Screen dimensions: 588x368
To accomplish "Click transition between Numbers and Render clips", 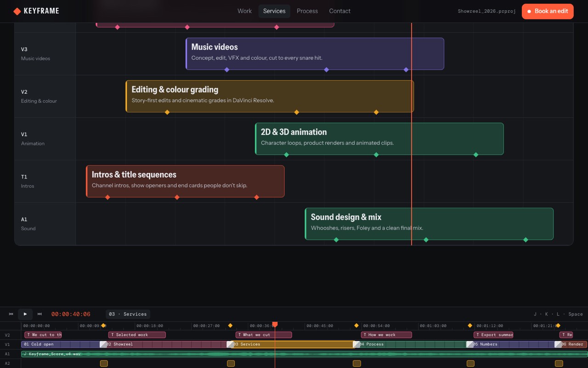I will (558, 344).
